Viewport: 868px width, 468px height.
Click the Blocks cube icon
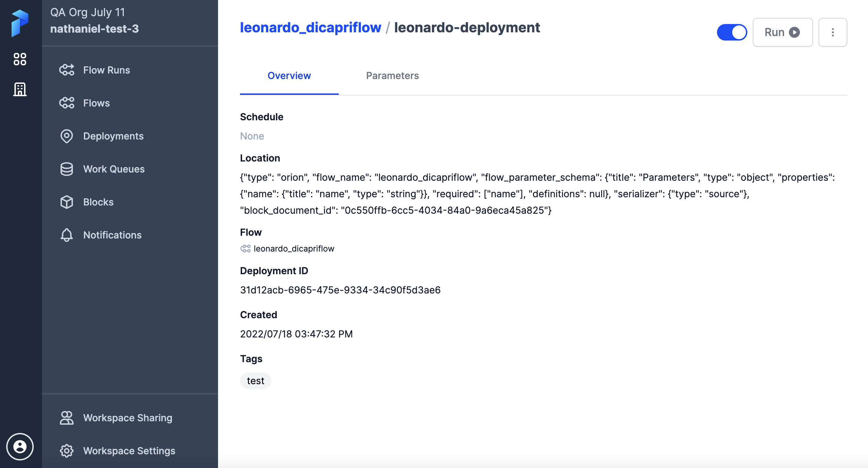(x=67, y=202)
